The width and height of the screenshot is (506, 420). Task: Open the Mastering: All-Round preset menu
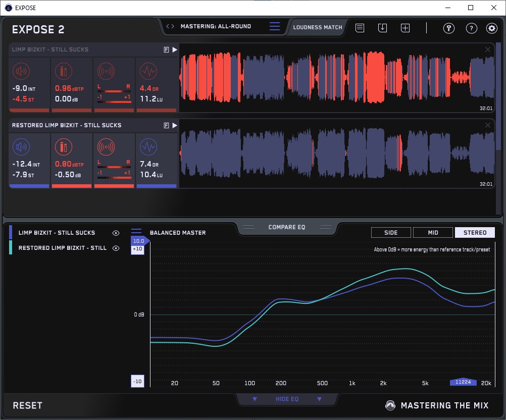(x=274, y=27)
